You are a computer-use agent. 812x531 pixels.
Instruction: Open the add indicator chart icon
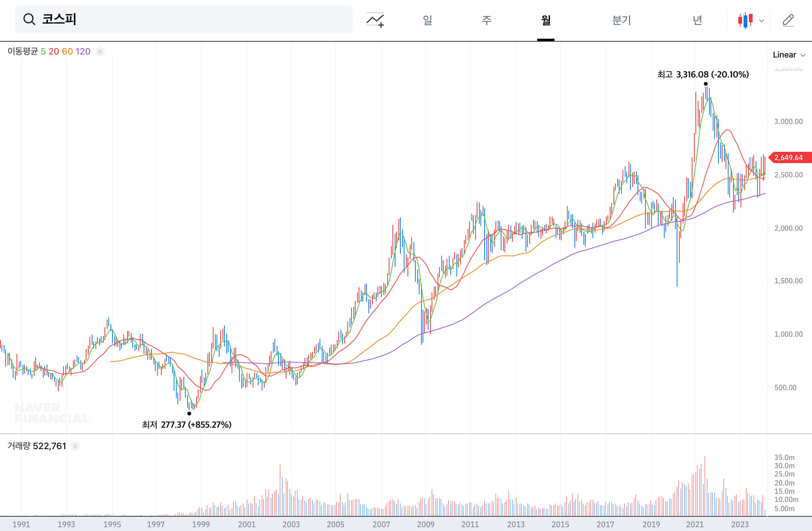coord(375,20)
